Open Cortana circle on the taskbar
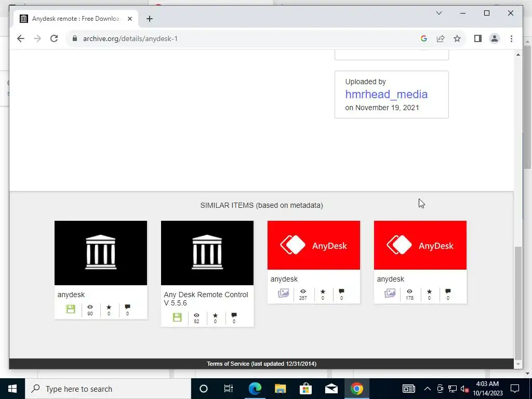Image resolution: width=532 pixels, height=399 pixels. [204, 389]
